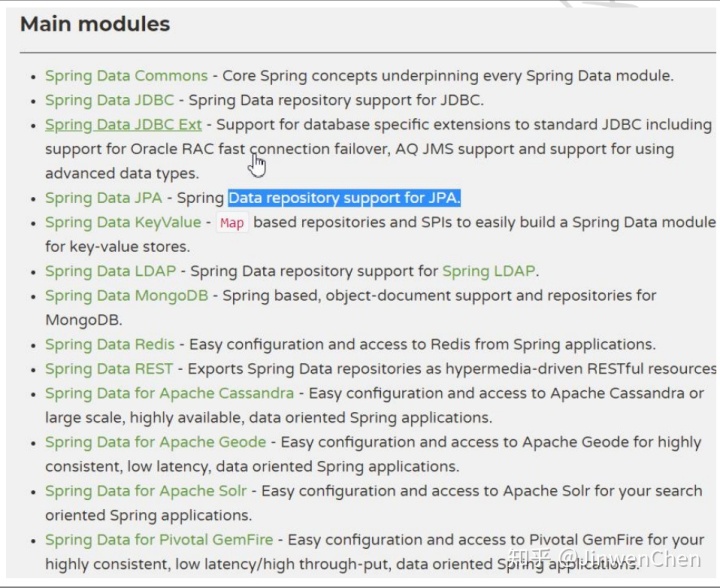The image size is (720, 588).
Task: Click text 'advanced data types.'
Action: [122, 174]
